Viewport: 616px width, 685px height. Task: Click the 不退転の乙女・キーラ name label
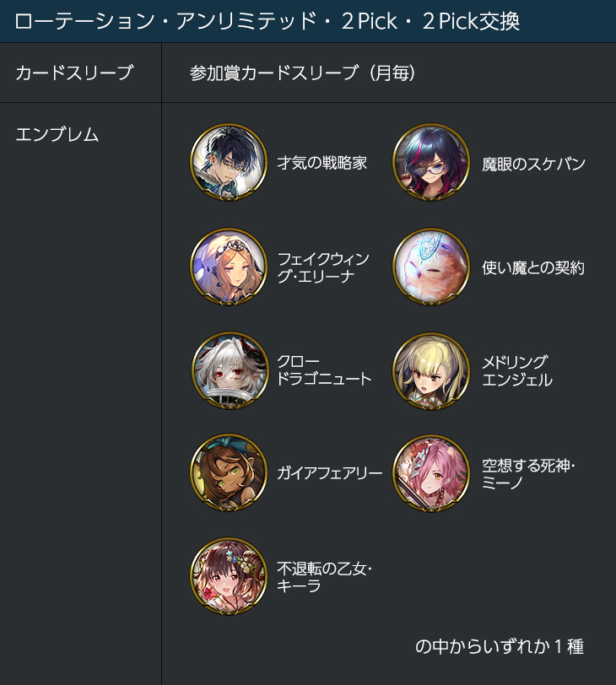coord(324,577)
